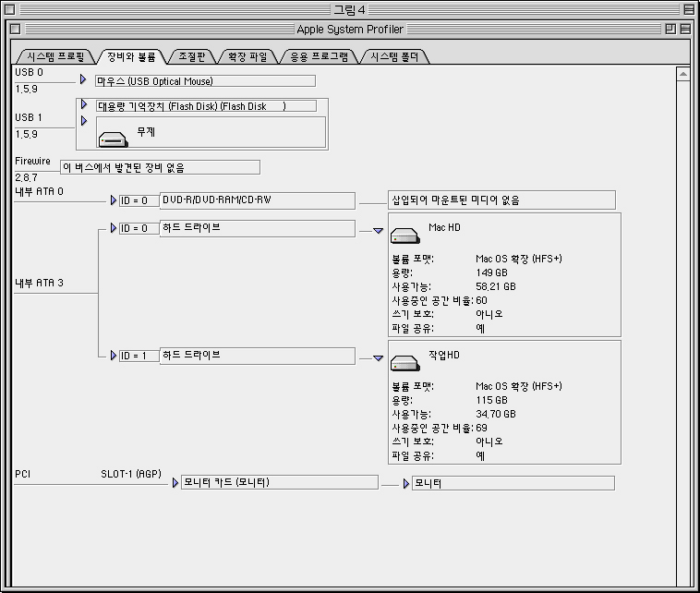Expand the ID = 0 하드 드라이브 entry

tap(114, 227)
